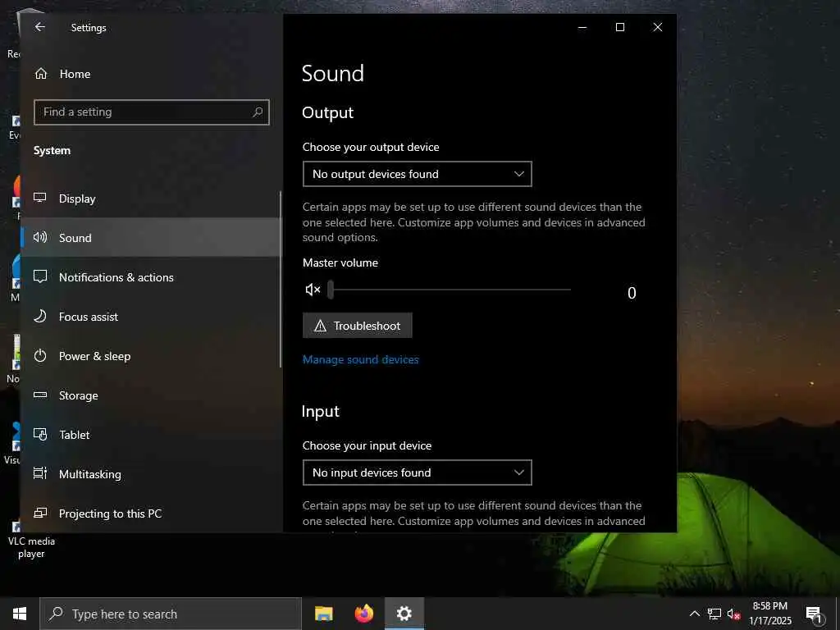Expand the input device dropdown

pos(418,472)
